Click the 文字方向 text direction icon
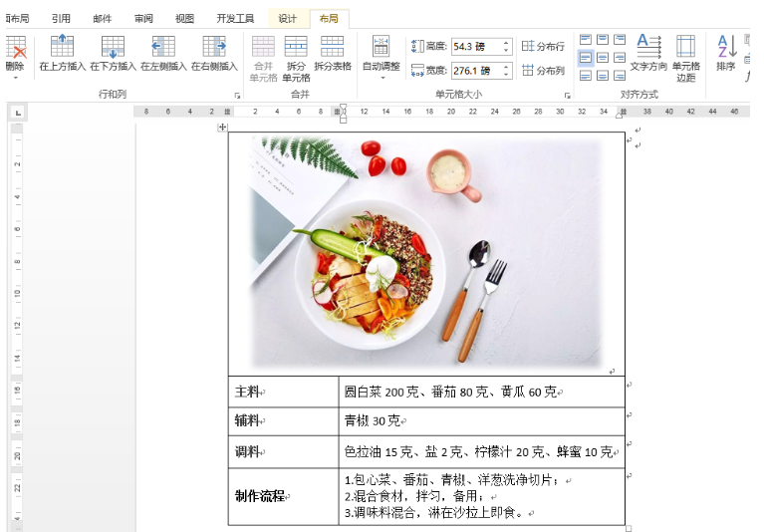This screenshot has height=532, width=764. tap(648, 46)
